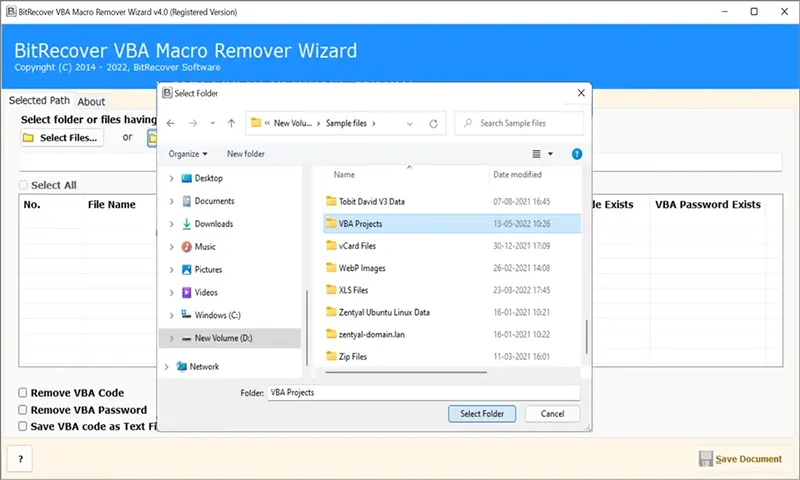Select the vCard Files folder

pyautogui.click(x=351, y=246)
